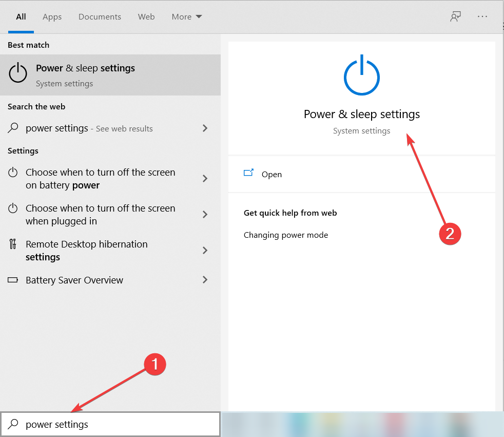Click the large blue power icon
This screenshot has width=504, height=437.
362,75
